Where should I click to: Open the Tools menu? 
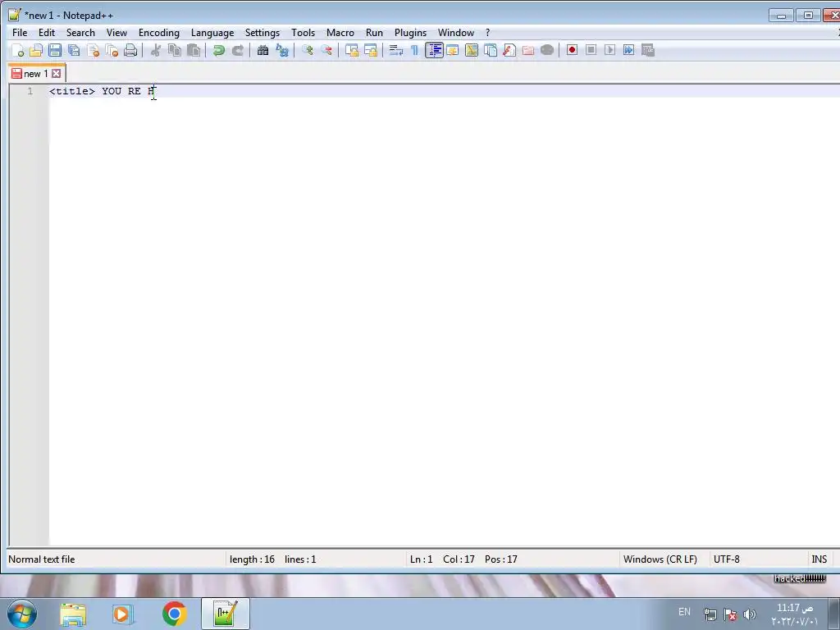coord(304,33)
